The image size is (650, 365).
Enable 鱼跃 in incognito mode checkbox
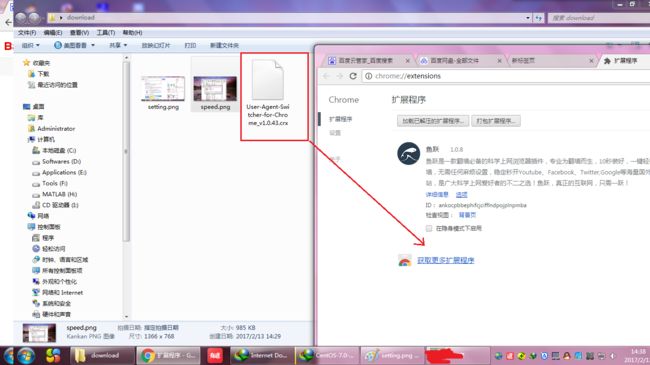click(x=429, y=228)
